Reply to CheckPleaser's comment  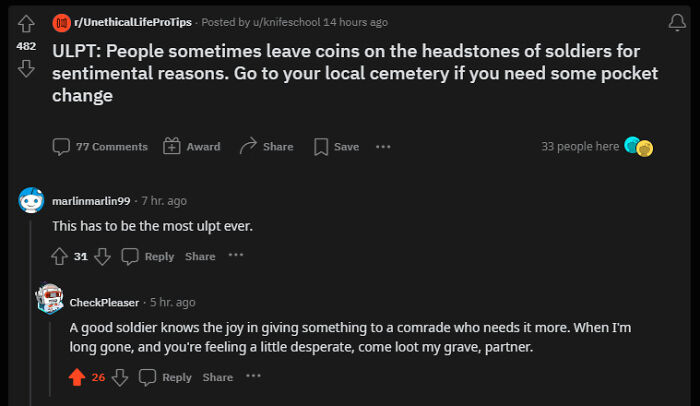[166, 377]
